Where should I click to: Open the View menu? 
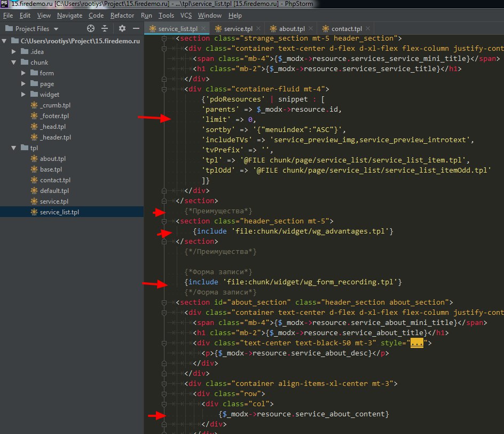(x=44, y=15)
